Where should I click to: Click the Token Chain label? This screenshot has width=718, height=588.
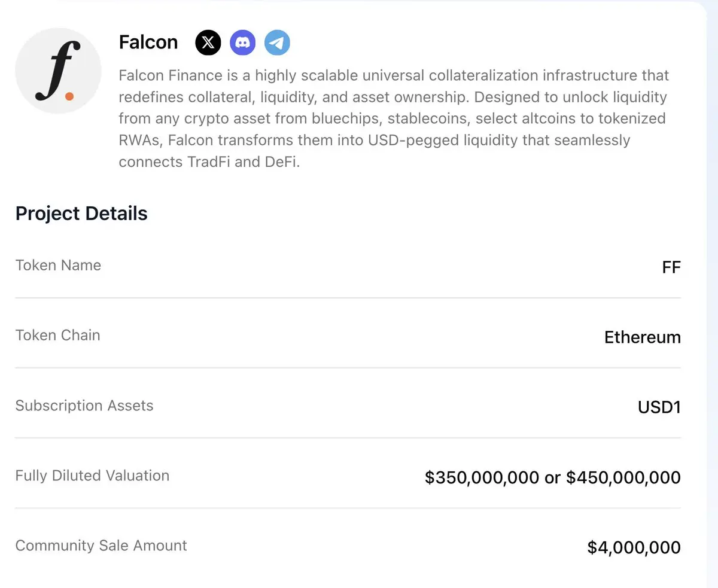coord(57,335)
